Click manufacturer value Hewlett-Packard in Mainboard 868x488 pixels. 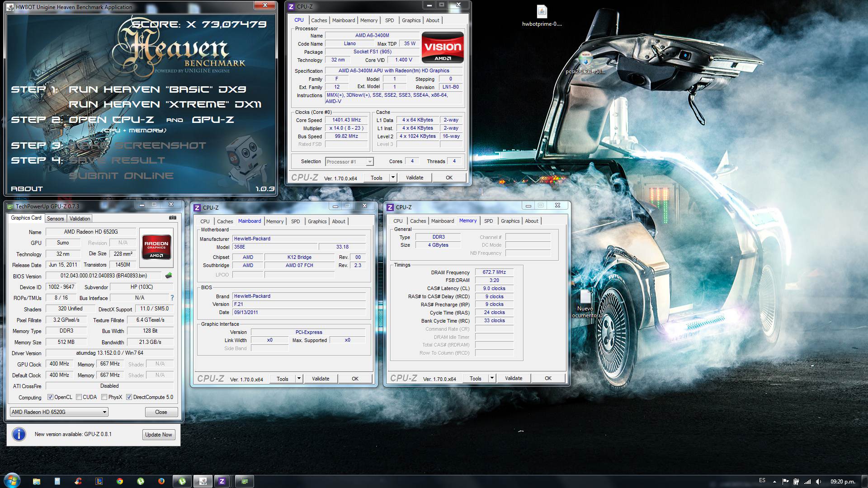(299, 239)
